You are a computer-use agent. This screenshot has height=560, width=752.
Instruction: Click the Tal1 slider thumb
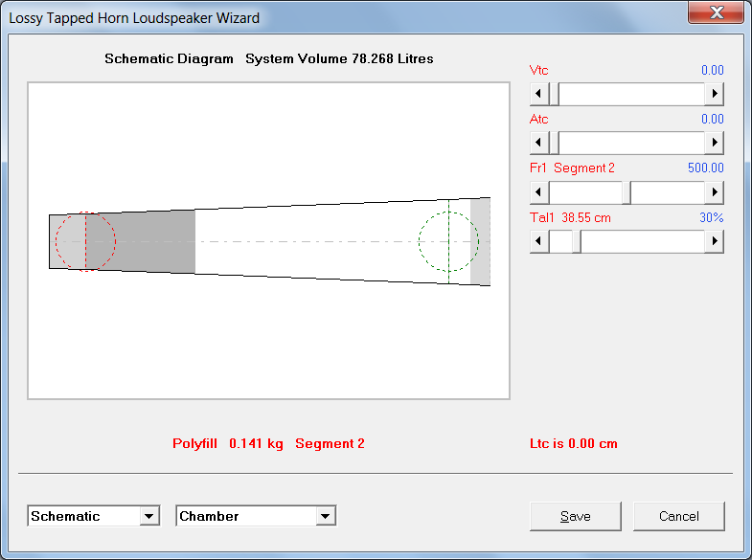577,241
